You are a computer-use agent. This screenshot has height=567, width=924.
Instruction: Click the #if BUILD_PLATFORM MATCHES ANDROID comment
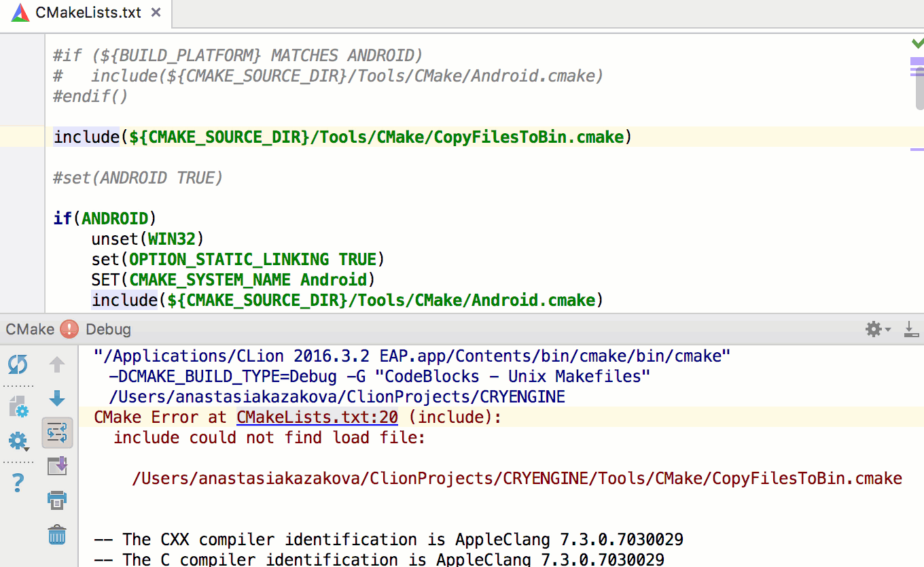click(238, 56)
